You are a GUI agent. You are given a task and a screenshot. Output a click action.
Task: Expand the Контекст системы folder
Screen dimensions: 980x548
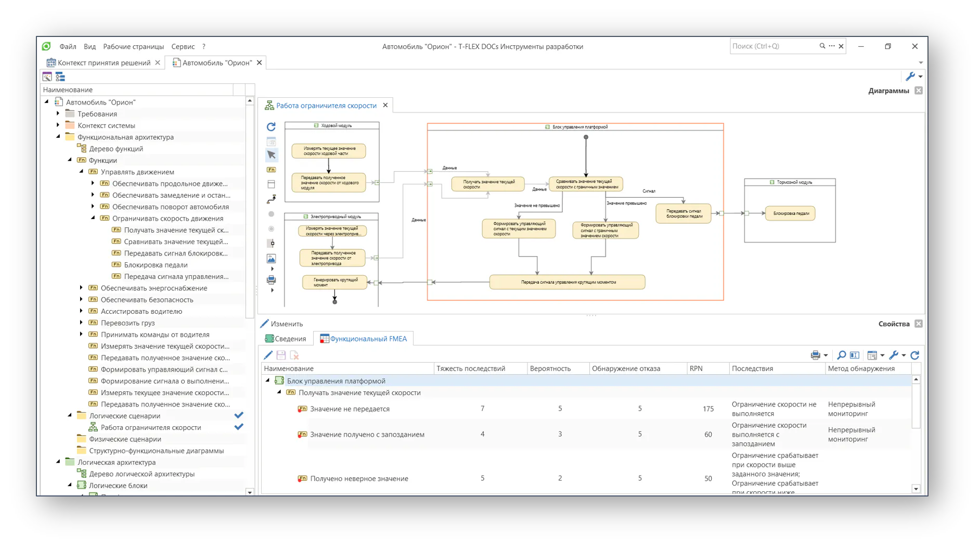click(58, 125)
